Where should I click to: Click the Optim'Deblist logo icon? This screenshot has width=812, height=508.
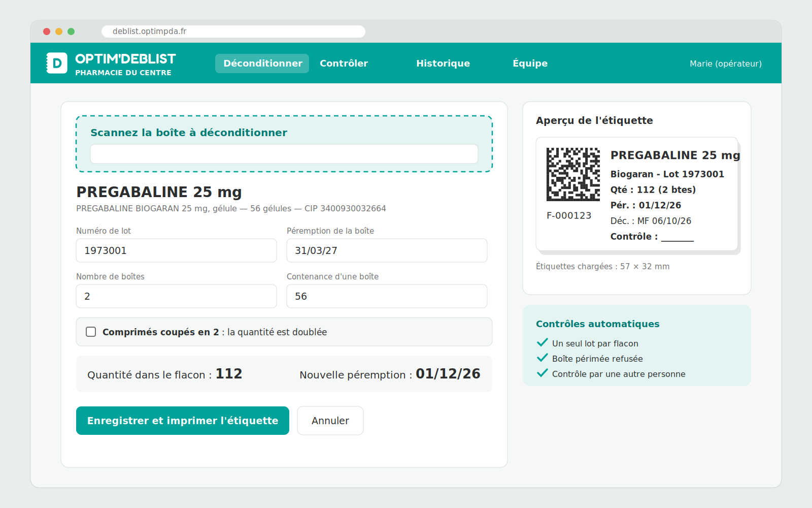click(x=57, y=63)
